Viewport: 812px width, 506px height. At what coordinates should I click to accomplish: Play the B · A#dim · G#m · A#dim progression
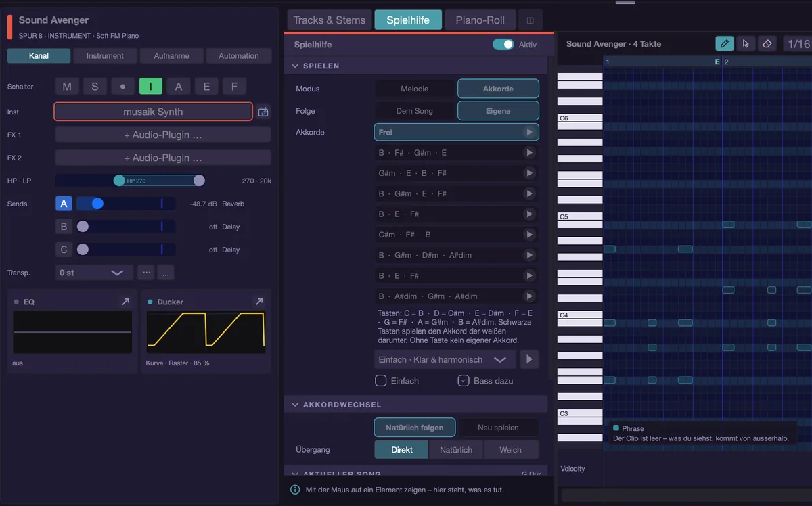click(529, 296)
